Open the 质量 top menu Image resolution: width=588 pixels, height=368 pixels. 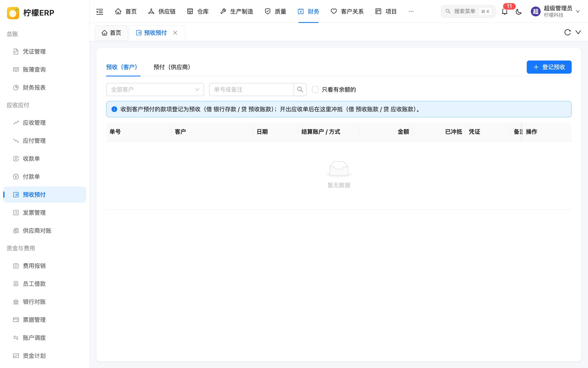275,11
